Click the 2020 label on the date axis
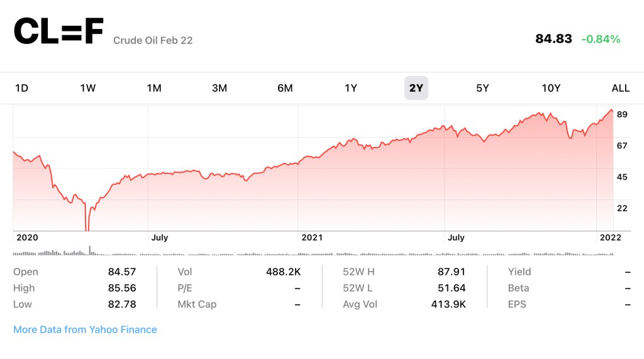Viewport: 644px width, 359px height. point(27,238)
